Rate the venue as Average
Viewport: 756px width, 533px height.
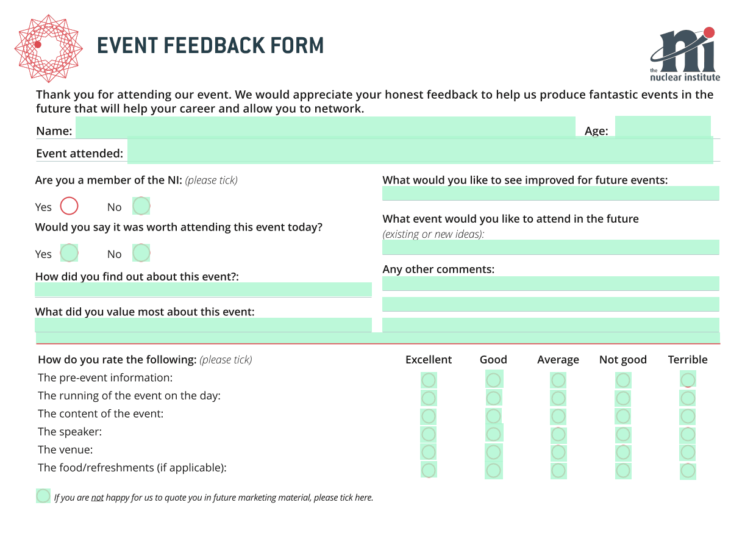558,453
